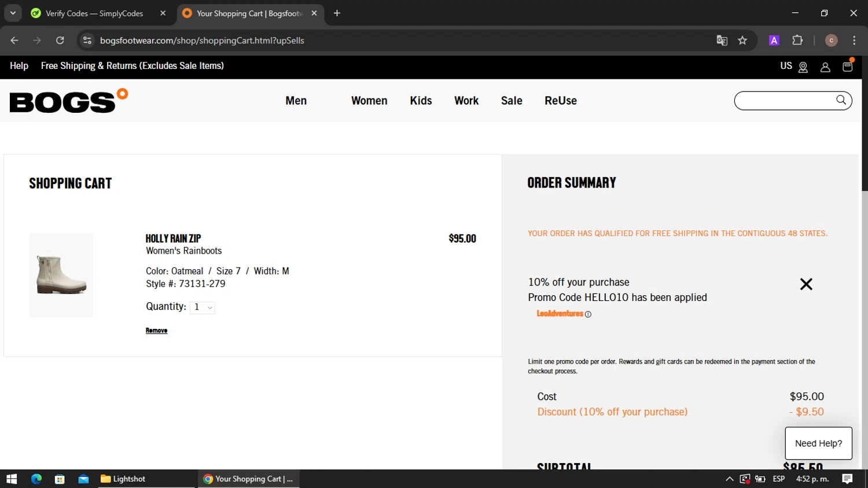Switch to Chrome Your Shopping Cart taskbar item

point(249,479)
